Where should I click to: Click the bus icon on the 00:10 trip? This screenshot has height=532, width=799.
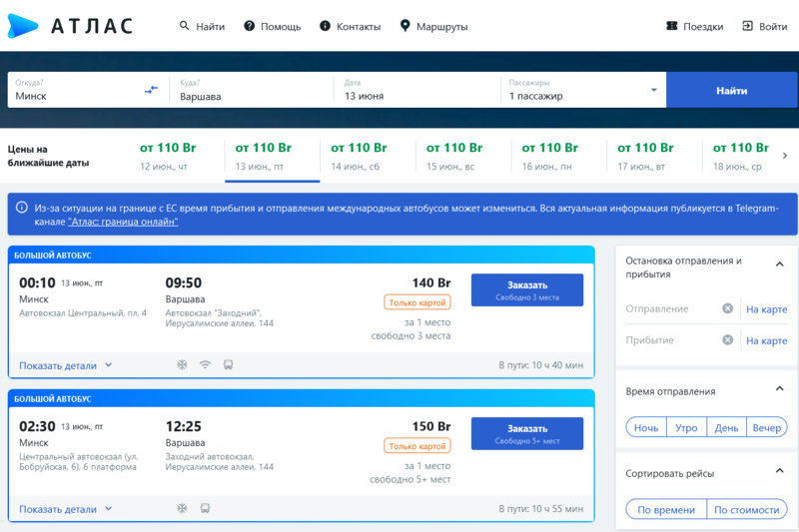(228, 365)
